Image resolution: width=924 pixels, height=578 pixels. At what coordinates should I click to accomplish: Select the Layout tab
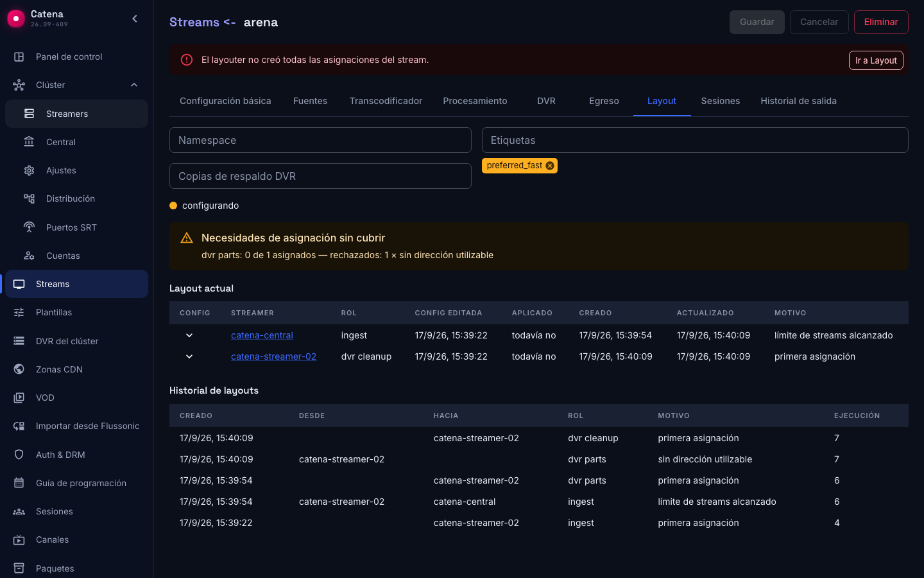pos(662,101)
